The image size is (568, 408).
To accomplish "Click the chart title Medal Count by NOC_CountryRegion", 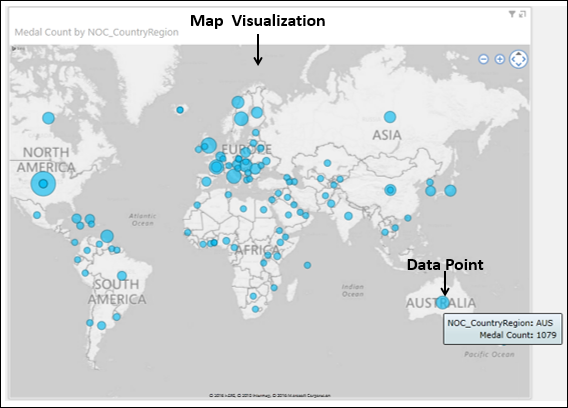I will click(x=96, y=32).
